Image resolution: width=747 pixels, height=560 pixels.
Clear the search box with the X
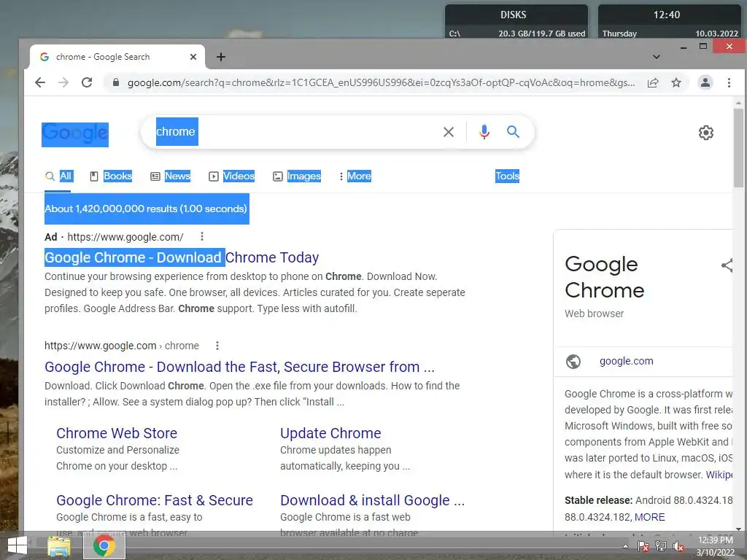(x=449, y=132)
